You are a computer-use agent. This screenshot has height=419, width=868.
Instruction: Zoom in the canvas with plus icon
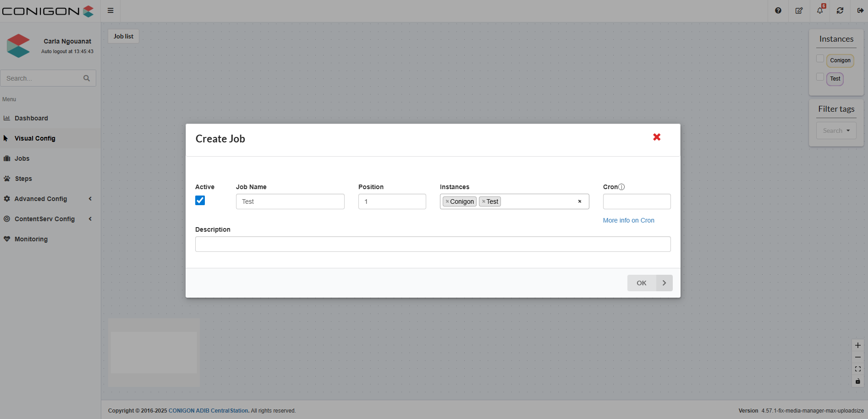(857, 345)
